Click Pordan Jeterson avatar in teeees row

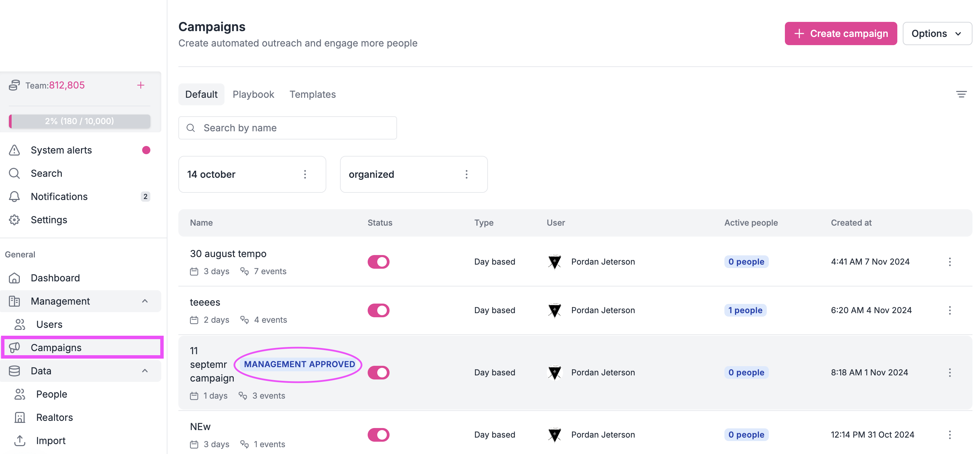pyautogui.click(x=554, y=310)
